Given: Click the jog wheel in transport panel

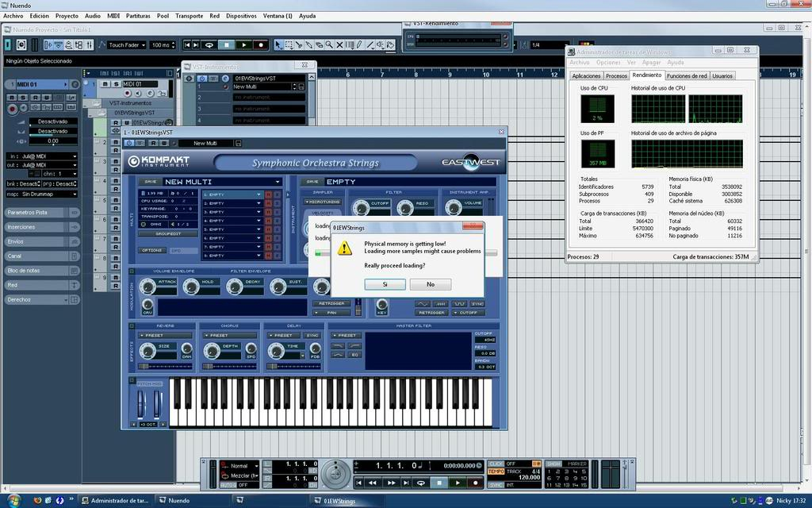Looking at the screenshot, I should tap(335, 474).
